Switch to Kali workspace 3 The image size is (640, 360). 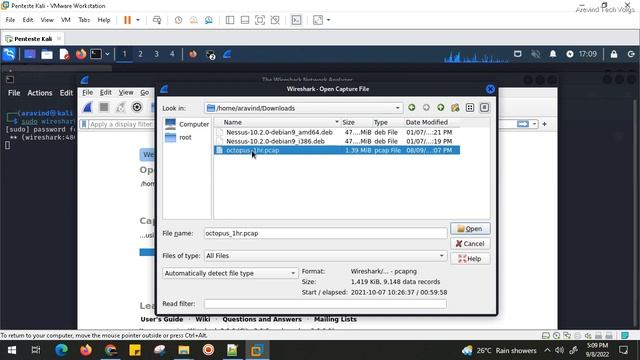pyautogui.click(x=156, y=54)
